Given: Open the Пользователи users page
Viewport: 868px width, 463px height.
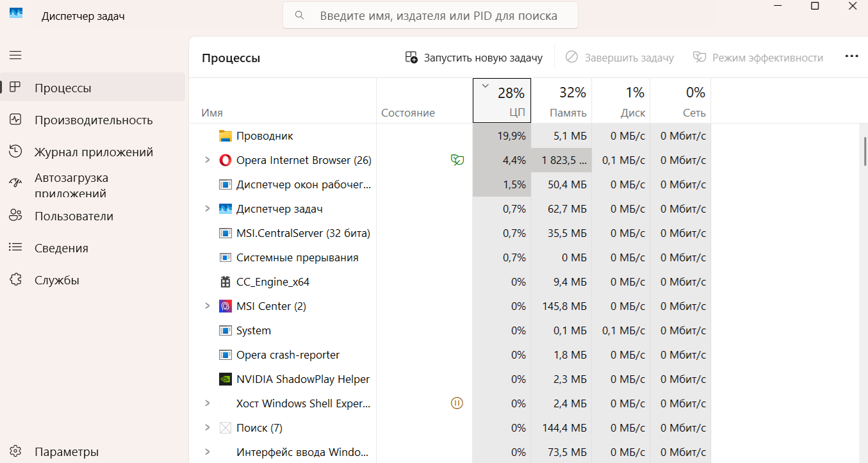Looking at the screenshot, I should point(74,216).
